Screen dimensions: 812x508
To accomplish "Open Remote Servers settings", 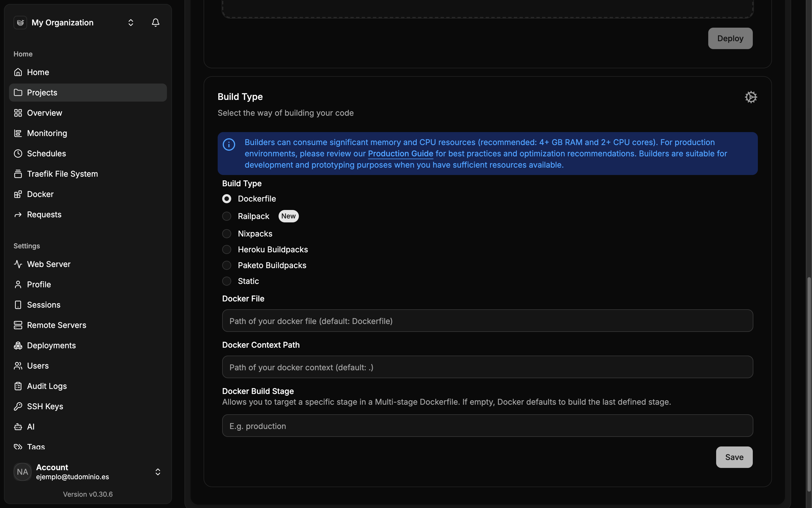I will 88,325.
